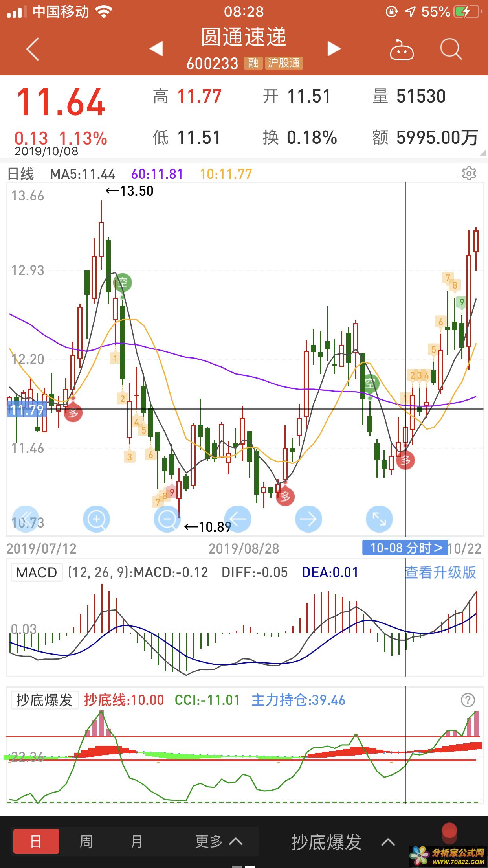This screenshot has height=868, width=488.
Task: Tap the red 多 marker near 11.79
Action: tap(73, 413)
